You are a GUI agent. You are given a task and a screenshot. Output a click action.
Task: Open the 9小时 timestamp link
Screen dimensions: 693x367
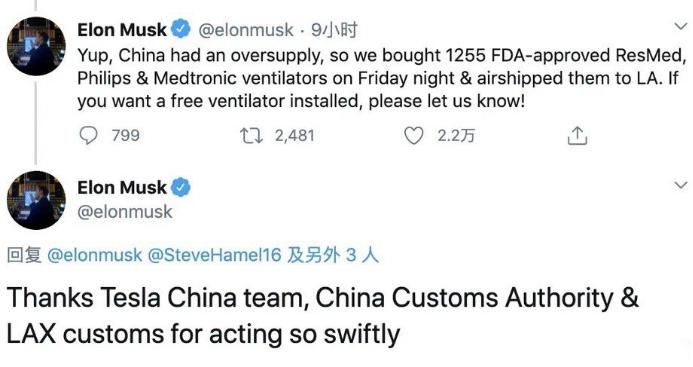[334, 30]
